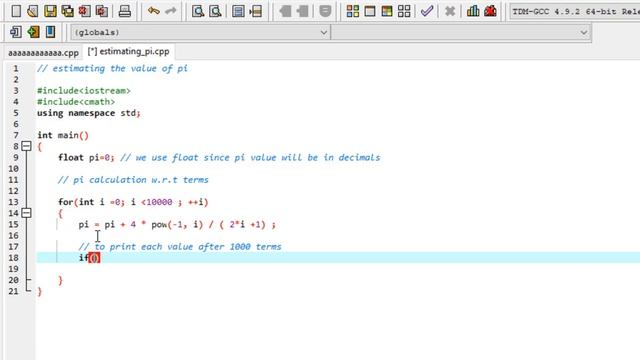Click the Insert snippet icon in second toolbar row
Screen dimensions: 640x360
click(16, 32)
